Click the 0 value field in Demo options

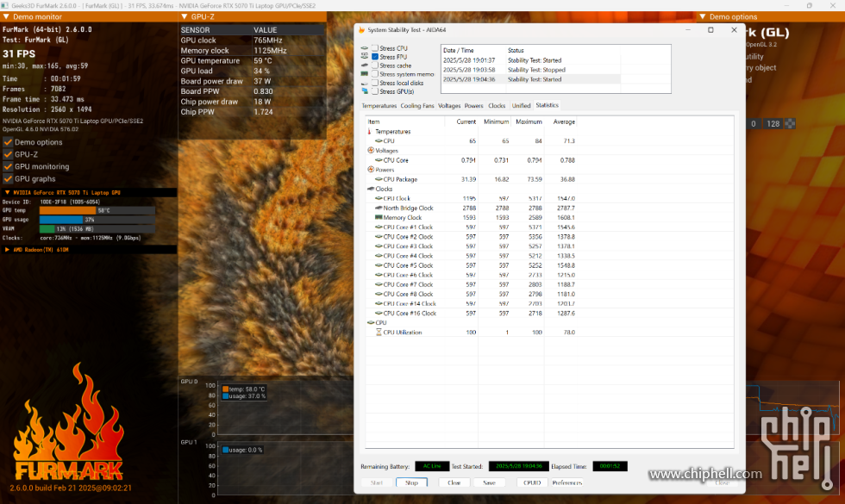(x=754, y=124)
